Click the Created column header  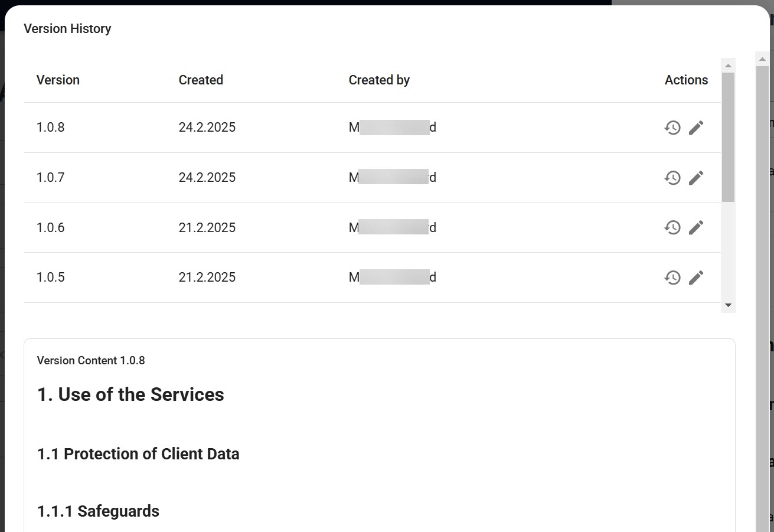coord(201,80)
